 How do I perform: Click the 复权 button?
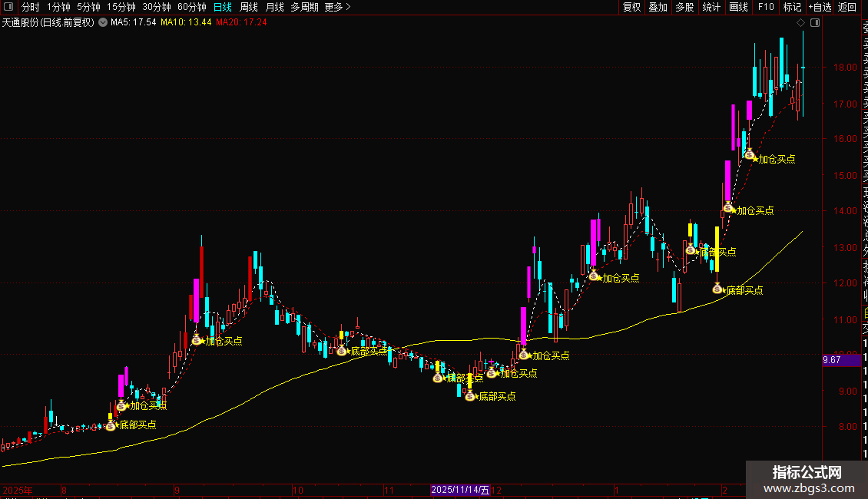click(631, 7)
